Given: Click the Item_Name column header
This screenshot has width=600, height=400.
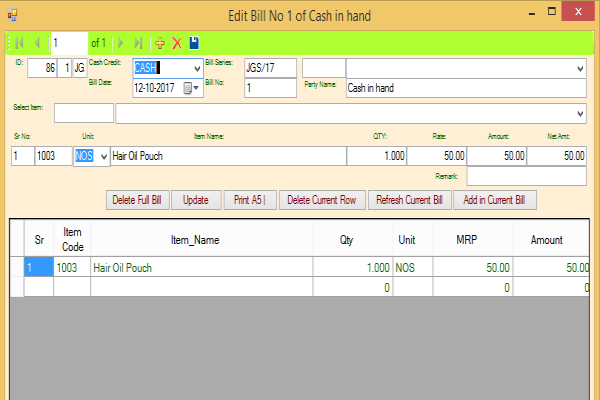Looking at the screenshot, I should (202, 240).
